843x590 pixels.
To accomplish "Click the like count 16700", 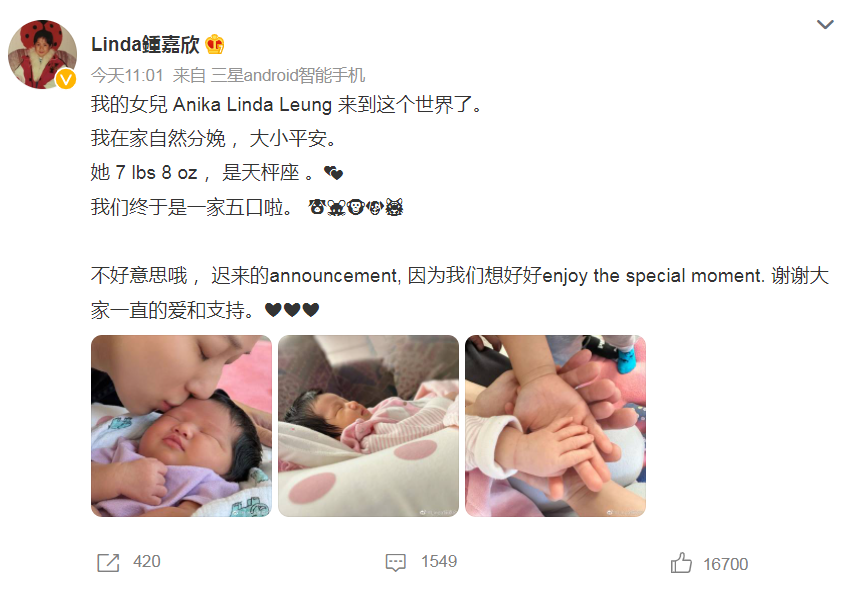I will [725, 564].
